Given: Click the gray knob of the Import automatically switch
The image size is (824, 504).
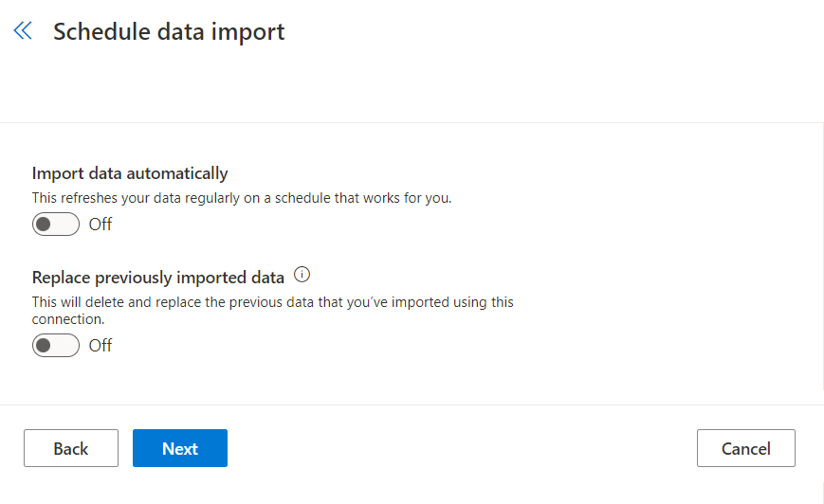Looking at the screenshot, I should pos(44,225).
